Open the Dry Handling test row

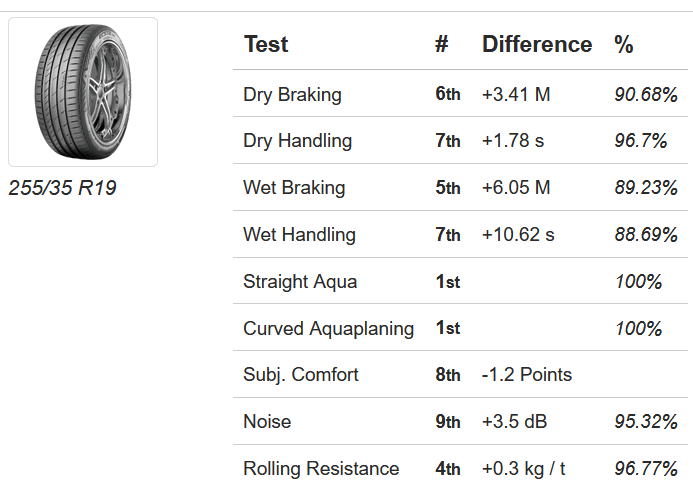297,141
